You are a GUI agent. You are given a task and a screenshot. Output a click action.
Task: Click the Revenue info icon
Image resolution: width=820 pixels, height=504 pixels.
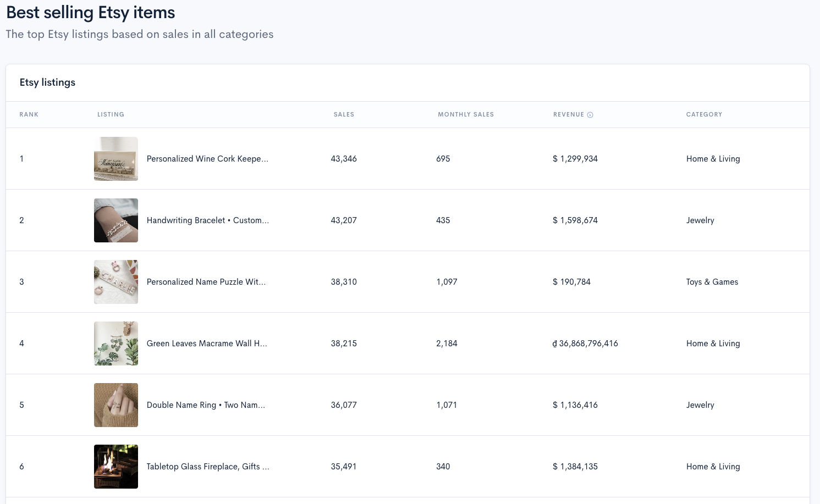(590, 115)
